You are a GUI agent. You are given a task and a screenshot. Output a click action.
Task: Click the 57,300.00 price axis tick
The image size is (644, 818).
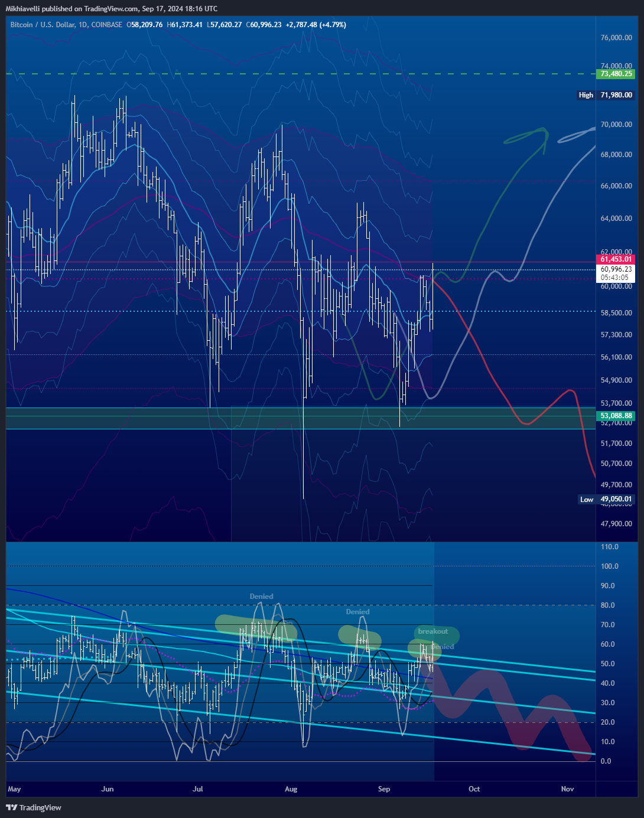(x=616, y=335)
